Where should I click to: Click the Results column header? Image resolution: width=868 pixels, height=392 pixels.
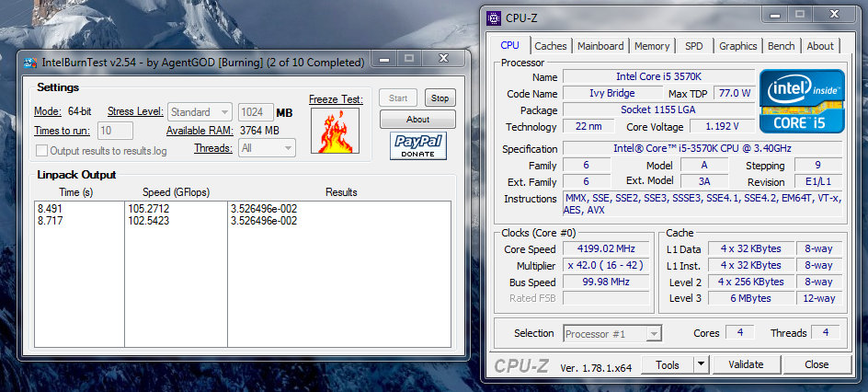point(341,192)
